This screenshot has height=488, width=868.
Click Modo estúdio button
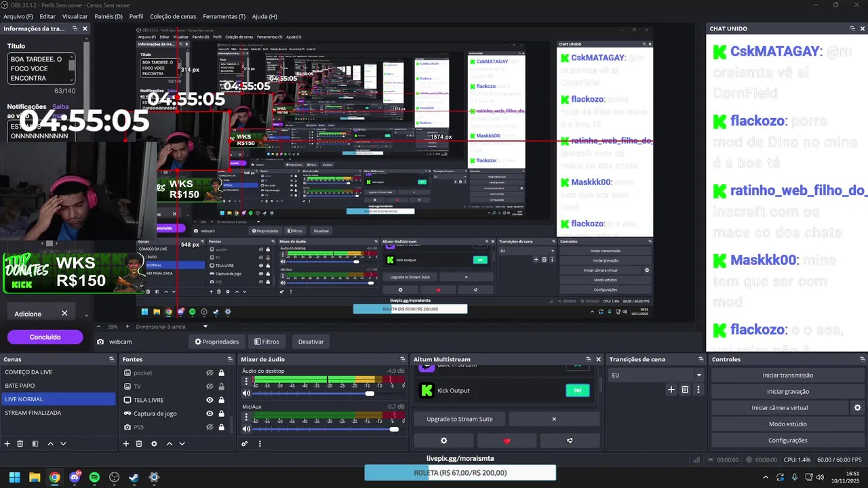click(788, 424)
